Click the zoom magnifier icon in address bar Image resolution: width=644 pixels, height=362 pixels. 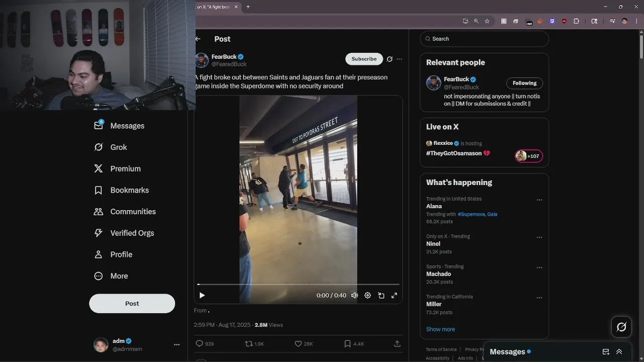click(x=476, y=21)
